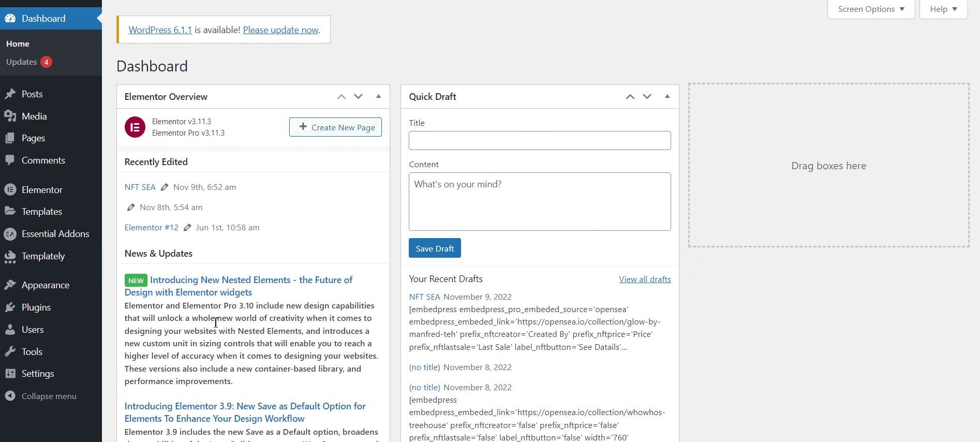Click the pencil edit icon next to NFT SEA
This screenshot has height=442, width=980.
pos(165,187)
